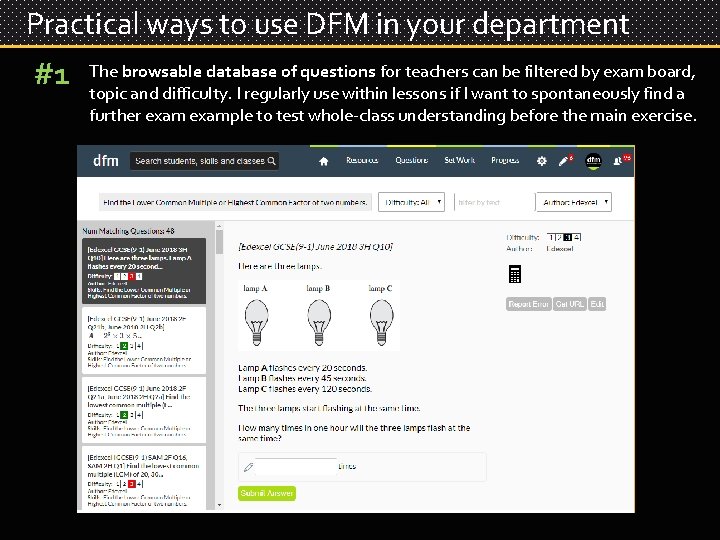Click the Author Edexcel label in detail panel
The width and height of the screenshot is (720, 540).
540,248
